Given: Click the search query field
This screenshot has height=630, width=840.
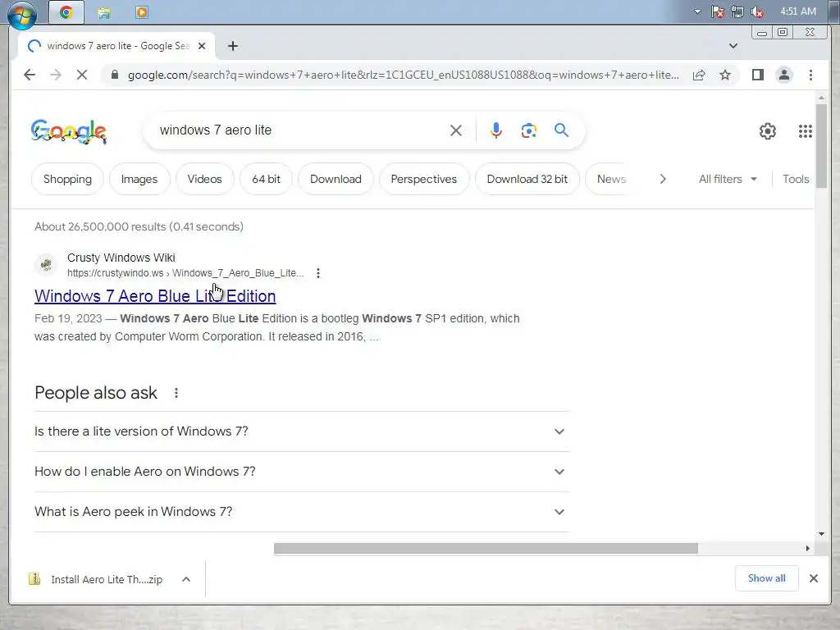Looking at the screenshot, I should point(300,130).
